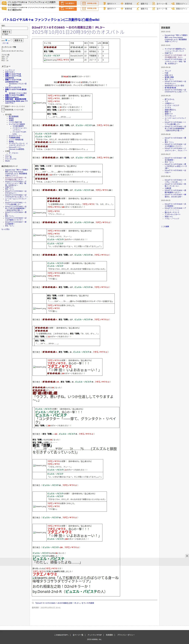
Task: Click the 編集する pencil icon in the topmost header
Action: [138, 4]
